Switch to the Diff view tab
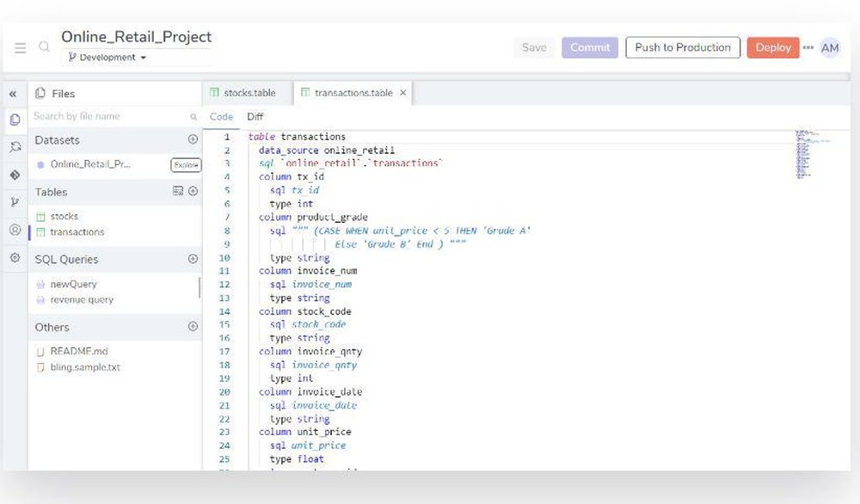The width and height of the screenshot is (860, 504). [x=255, y=117]
